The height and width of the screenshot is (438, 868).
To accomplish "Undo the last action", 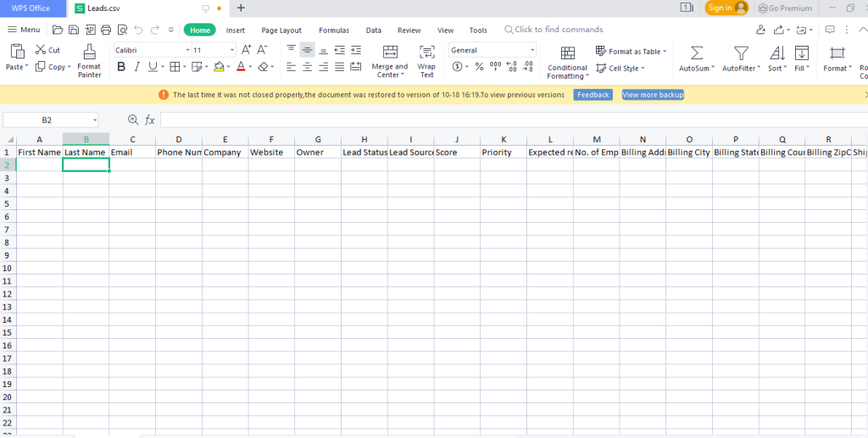I will [x=138, y=30].
